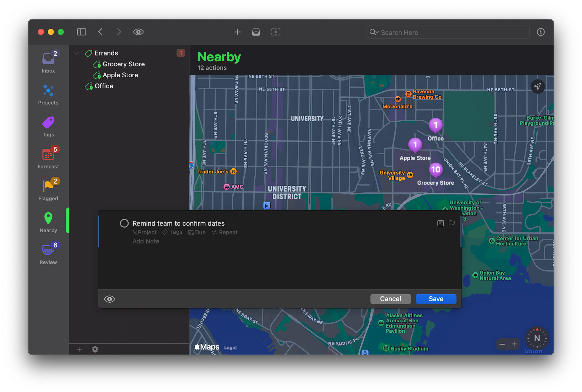Open search options magnifier dropdown

(374, 32)
